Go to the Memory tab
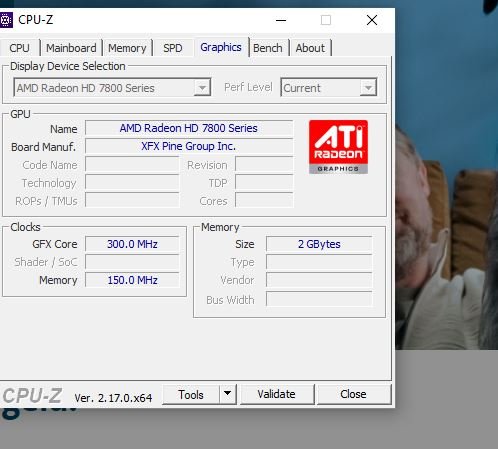498x449 pixels. 127,48
